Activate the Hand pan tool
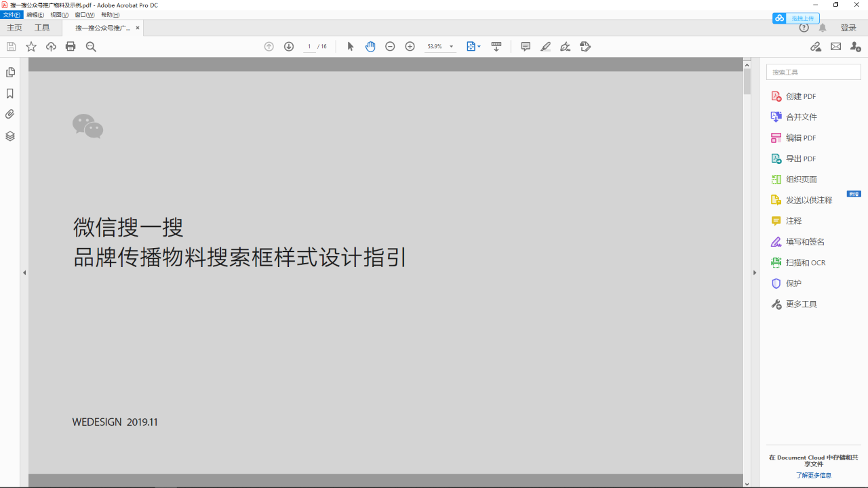Image resolution: width=868 pixels, height=488 pixels. 370,47
